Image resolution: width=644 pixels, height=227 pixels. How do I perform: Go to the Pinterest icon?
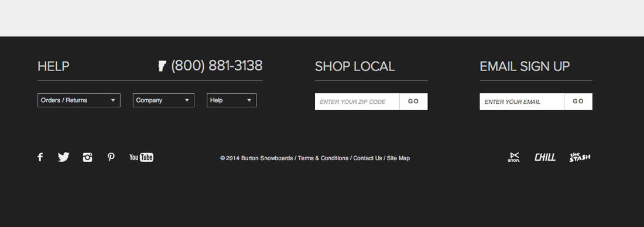pos(111,157)
